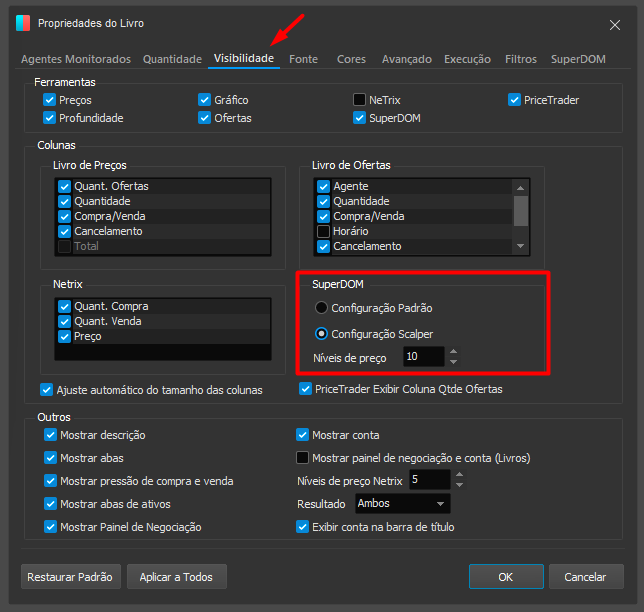The height and width of the screenshot is (612, 644).
Task: Toggle PriceTrader Exibir Coluna Qtde Ofertas
Action: pyautogui.click(x=305, y=389)
